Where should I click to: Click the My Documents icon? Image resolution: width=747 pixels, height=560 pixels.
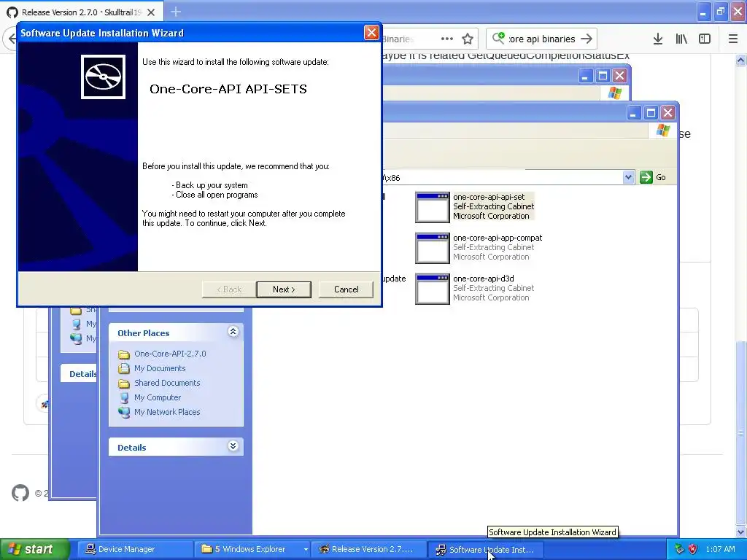[124, 368]
